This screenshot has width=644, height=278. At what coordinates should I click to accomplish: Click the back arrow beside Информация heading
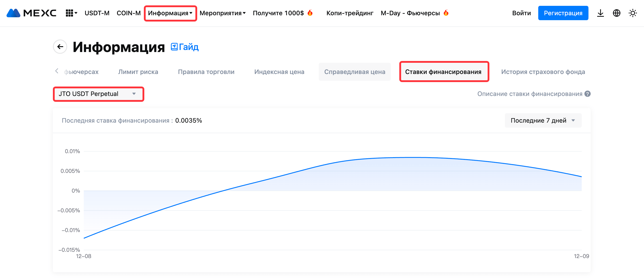tap(60, 47)
